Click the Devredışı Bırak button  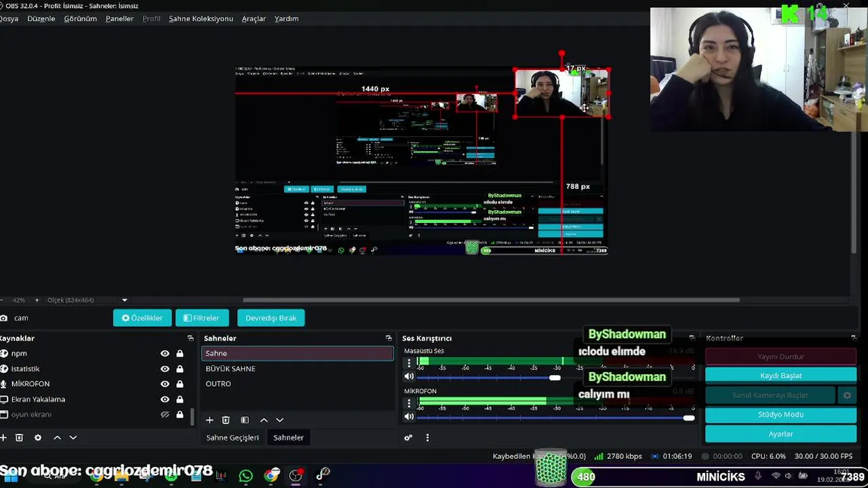(271, 318)
